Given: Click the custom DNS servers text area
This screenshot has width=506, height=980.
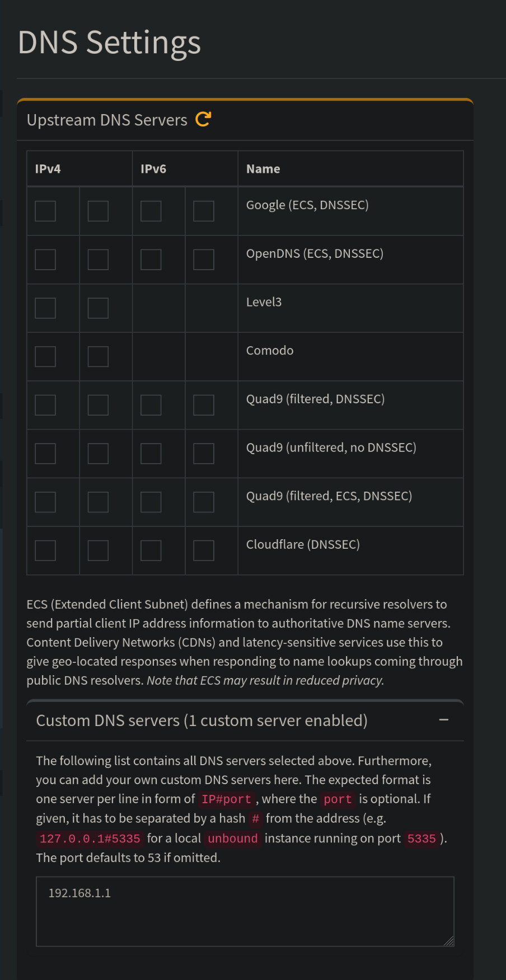Looking at the screenshot, I should (x=245, y=911).
